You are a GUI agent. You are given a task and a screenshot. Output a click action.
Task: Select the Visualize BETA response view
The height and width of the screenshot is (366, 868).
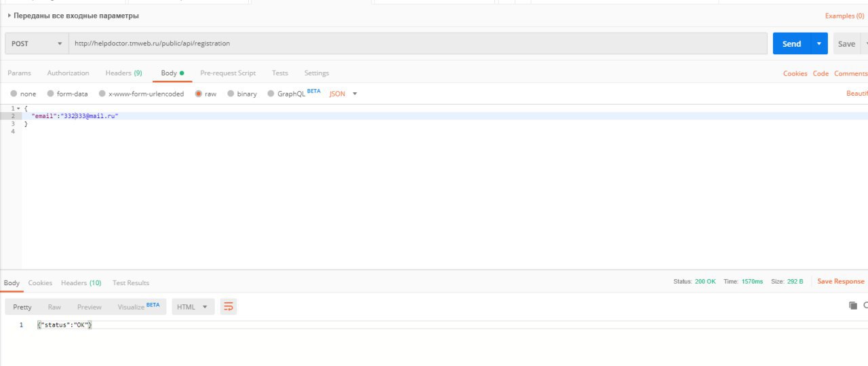pos(138,307)
